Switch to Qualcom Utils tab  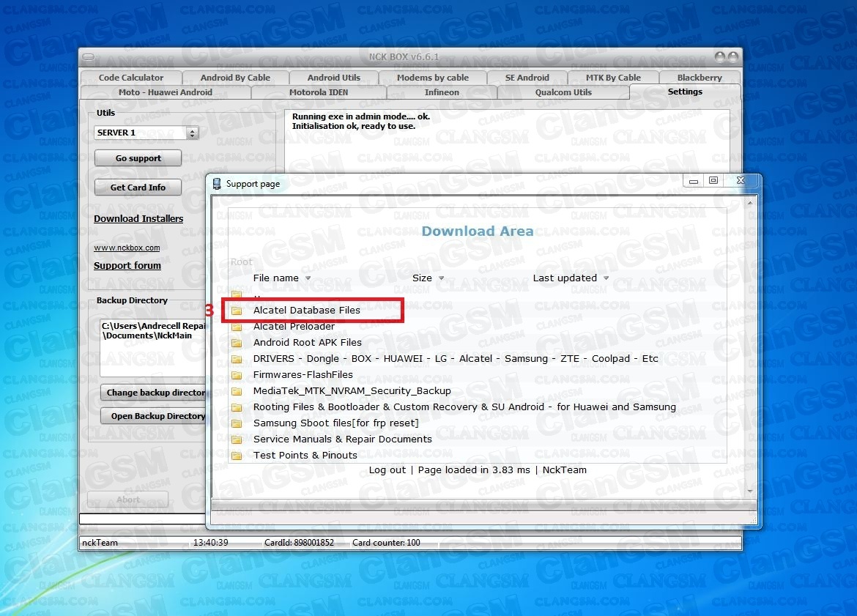click(563, 92)
